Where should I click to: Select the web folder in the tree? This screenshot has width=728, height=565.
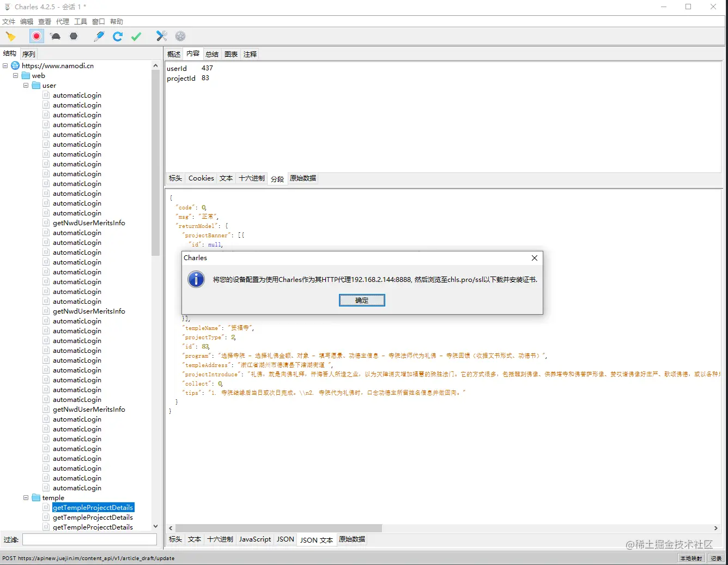point(38,76)
